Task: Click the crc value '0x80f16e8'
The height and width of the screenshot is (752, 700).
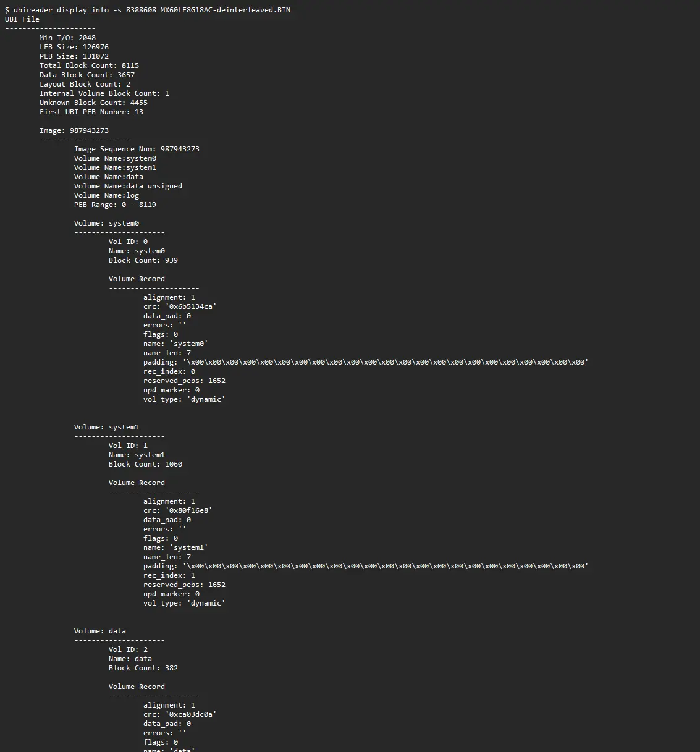Action: tap(191, 510)
